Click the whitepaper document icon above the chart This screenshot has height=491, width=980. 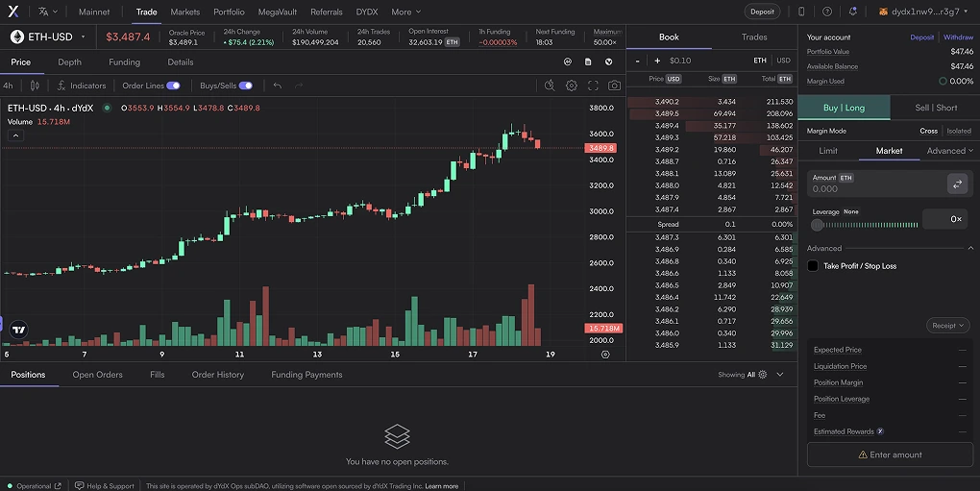coord(588,61)
